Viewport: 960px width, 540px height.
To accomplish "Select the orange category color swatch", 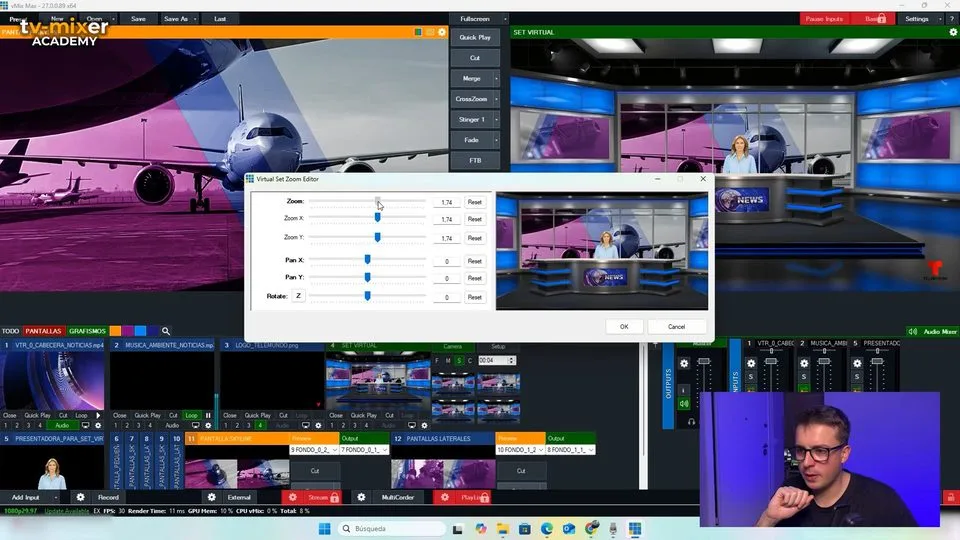I will click(x=115, y=331).
